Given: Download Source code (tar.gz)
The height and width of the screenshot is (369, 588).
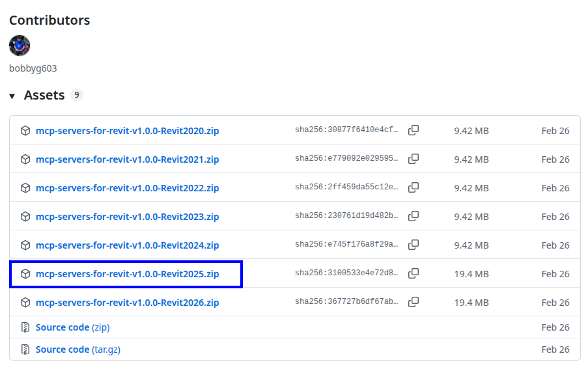Looking at the screenshot, I should tap(78, 349).
